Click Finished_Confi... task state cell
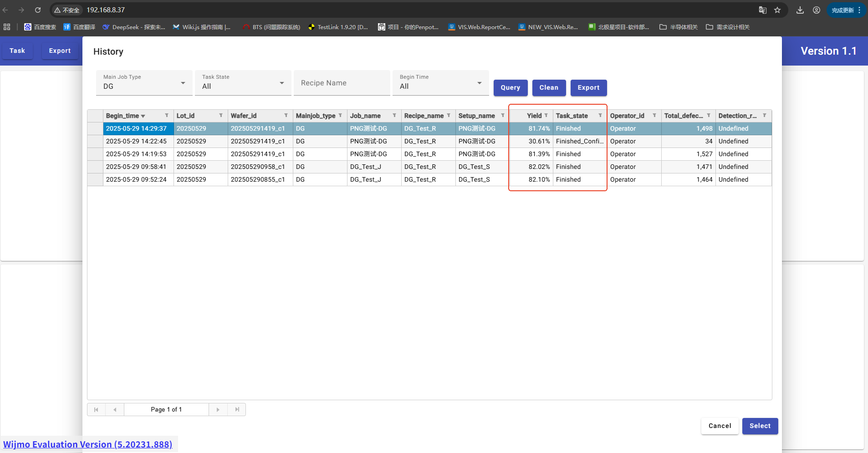Viewport: 868px width, 453px height. (580, 142)
